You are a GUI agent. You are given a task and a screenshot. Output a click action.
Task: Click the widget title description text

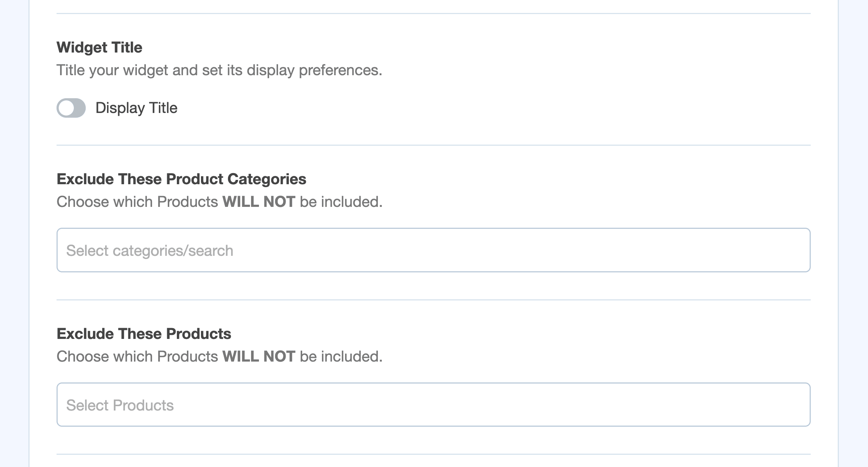219,70
